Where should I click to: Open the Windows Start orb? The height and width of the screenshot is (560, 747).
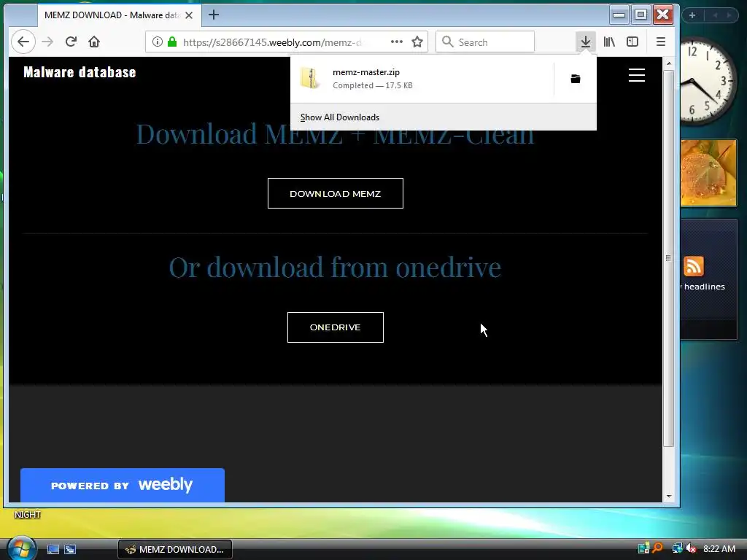(21, 548)
